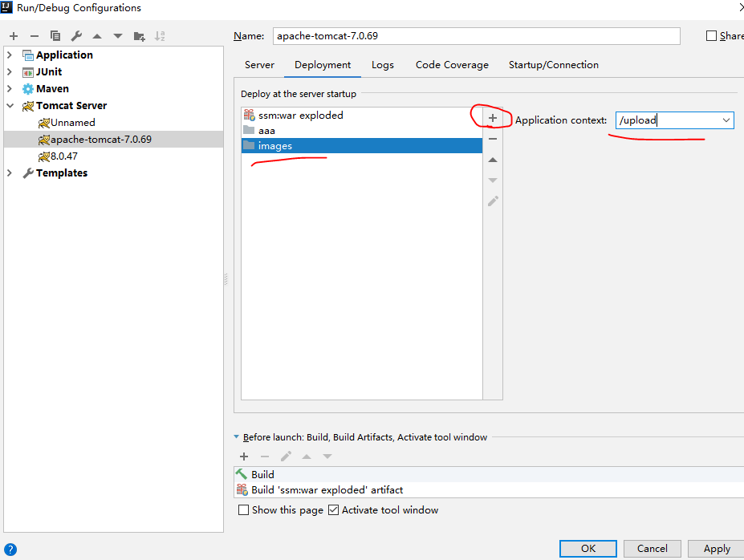Edit before launch task pencil icon
The height and width of the screenshot is (560, 744).
[x=286, y=457]
